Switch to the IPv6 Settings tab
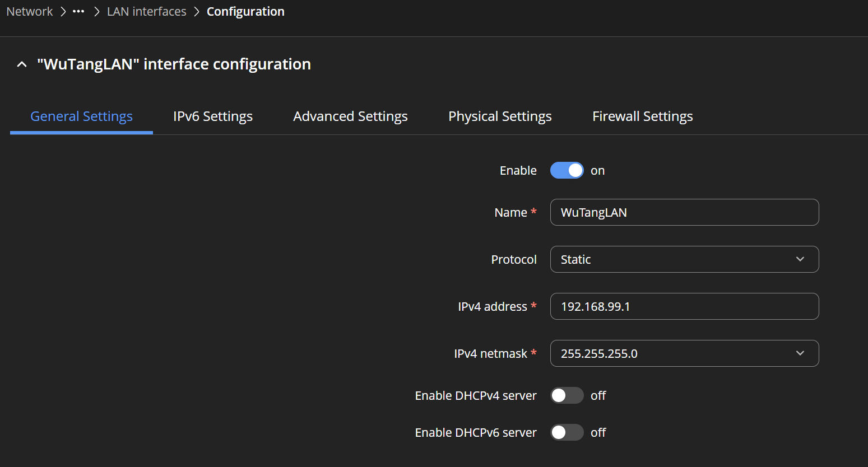This screenshot has width=868, height=467. pyautogui.click(x=213, y=116)
